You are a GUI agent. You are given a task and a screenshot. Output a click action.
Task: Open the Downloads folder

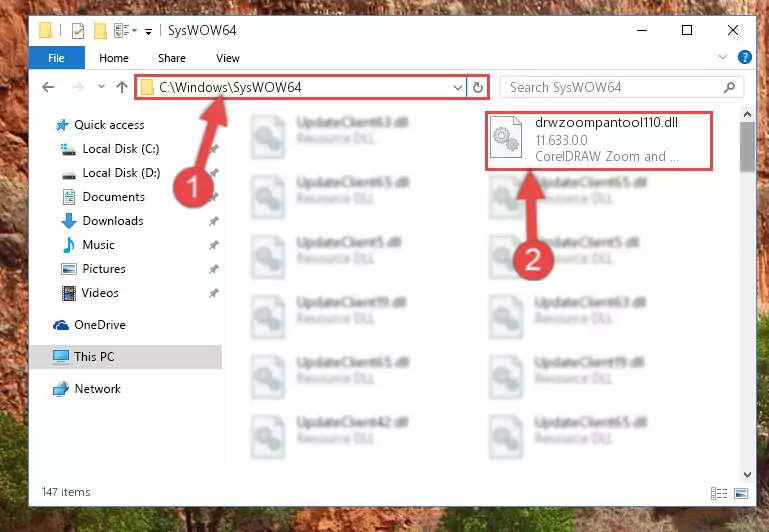click(x=113, y=221)
